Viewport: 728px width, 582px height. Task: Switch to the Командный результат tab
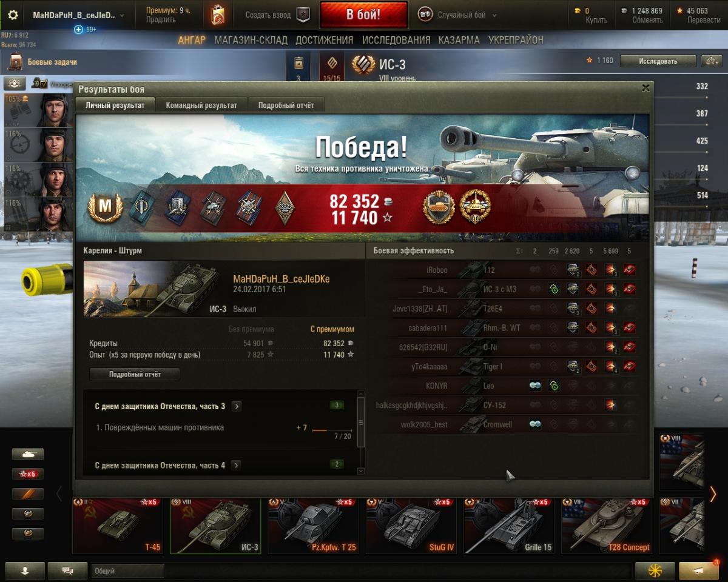click(201, 105)
